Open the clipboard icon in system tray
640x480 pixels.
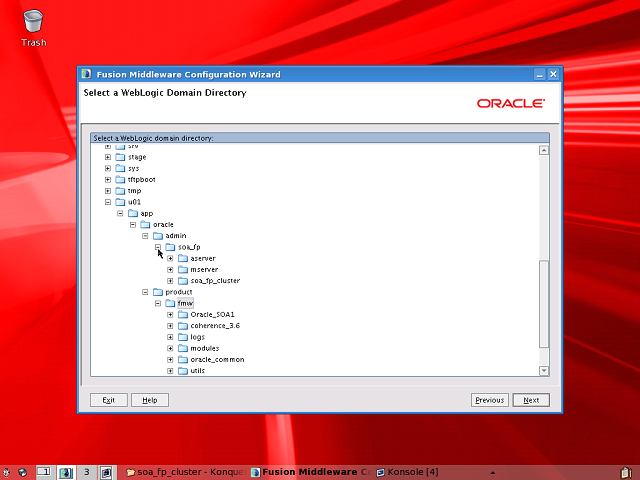(627, 472)
